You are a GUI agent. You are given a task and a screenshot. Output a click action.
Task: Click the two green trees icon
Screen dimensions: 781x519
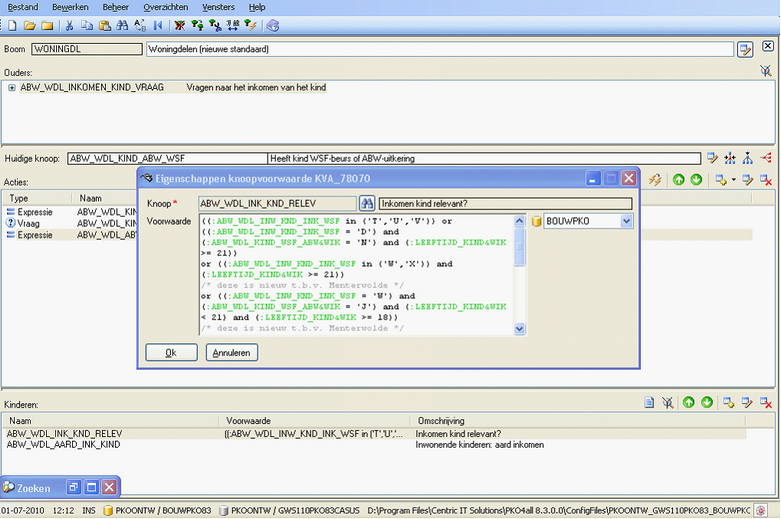tap(197, 25)
